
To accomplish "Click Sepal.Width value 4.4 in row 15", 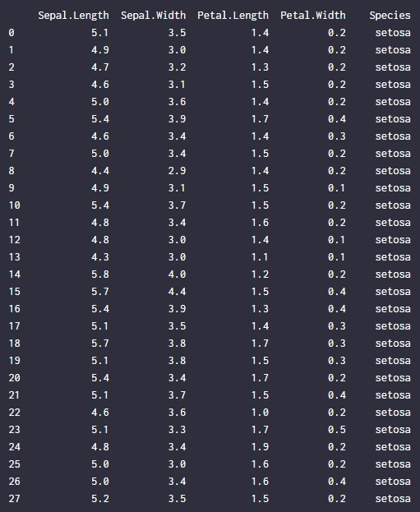I will (177, 292).
